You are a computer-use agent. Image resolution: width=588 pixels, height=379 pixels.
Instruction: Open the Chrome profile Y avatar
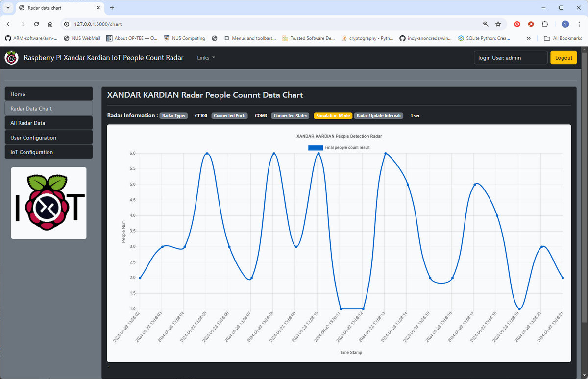pyautogui.click(x=565, y=24)
